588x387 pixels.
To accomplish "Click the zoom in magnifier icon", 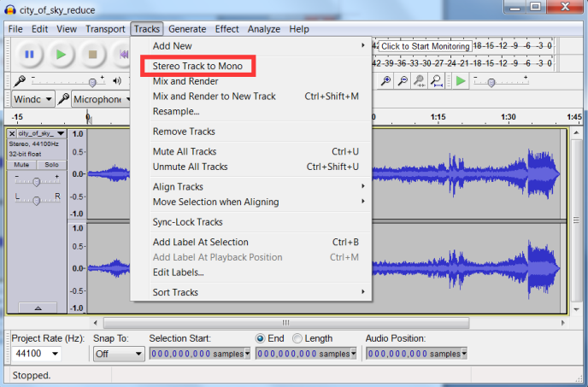I will click(x=386, y=81).
